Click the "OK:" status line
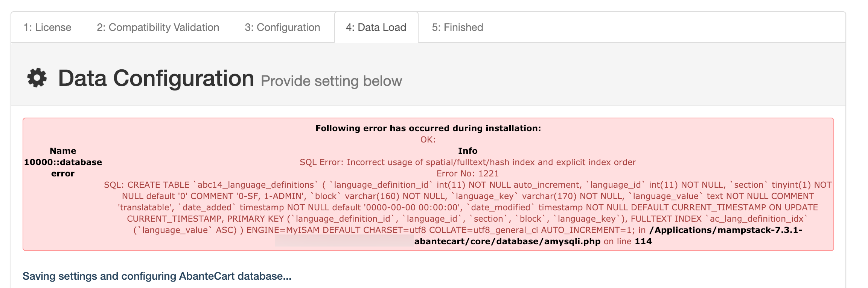This screenshot has height=288, width=868. tap(428, 139)
